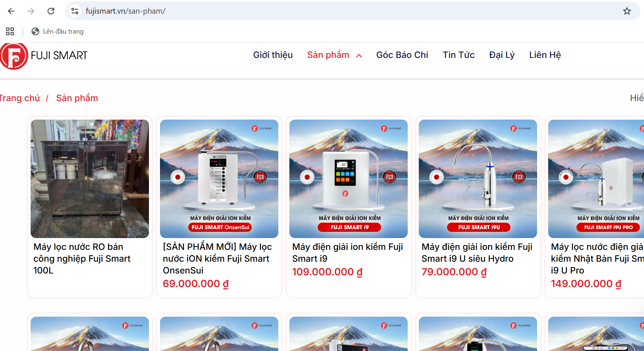The width and height of the screenshot is (644, 351).
Task: Go to Góc Báo Chí page
Action: (402, 55)
